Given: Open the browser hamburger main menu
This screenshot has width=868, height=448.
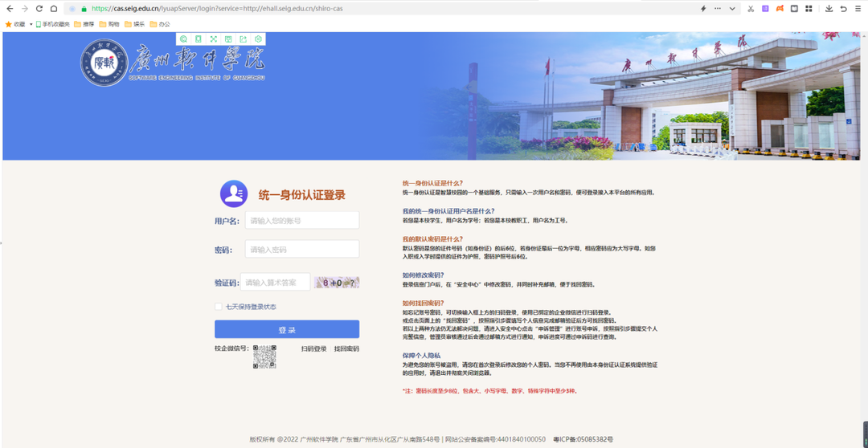Looking at the screenshot, I should (858, 8).
